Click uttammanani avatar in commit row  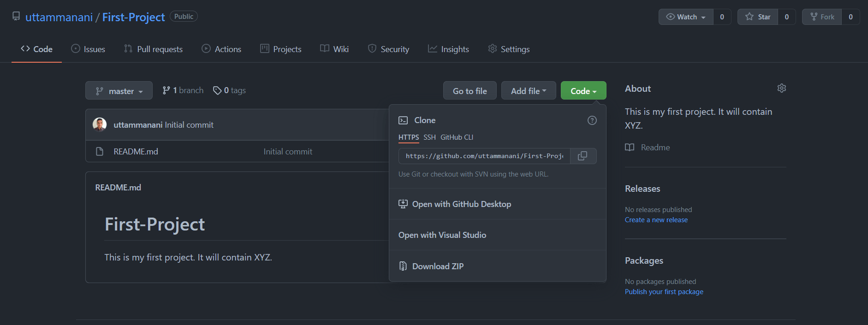100,124
